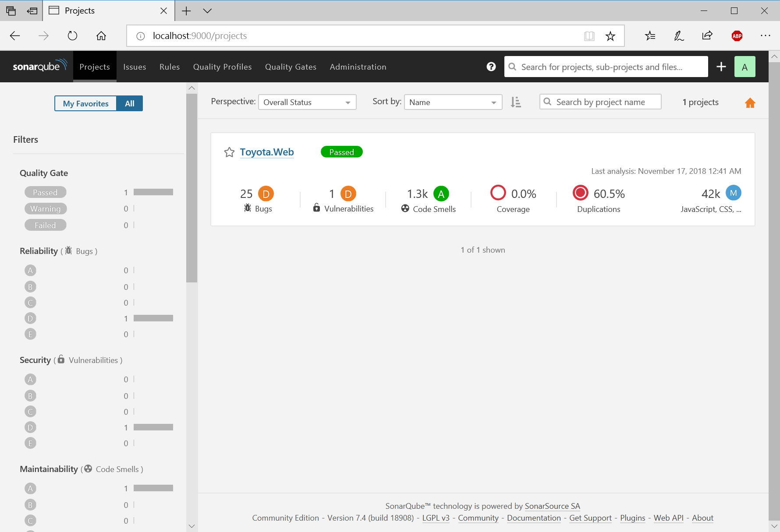Click the plus create new project icon
This screenshot has width=780, height=532.
point(721,67)
